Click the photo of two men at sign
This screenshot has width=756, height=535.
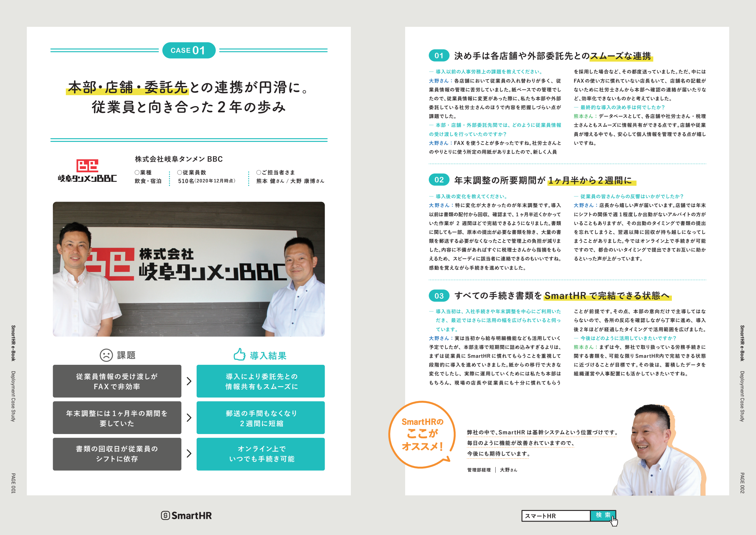point(189,269)
